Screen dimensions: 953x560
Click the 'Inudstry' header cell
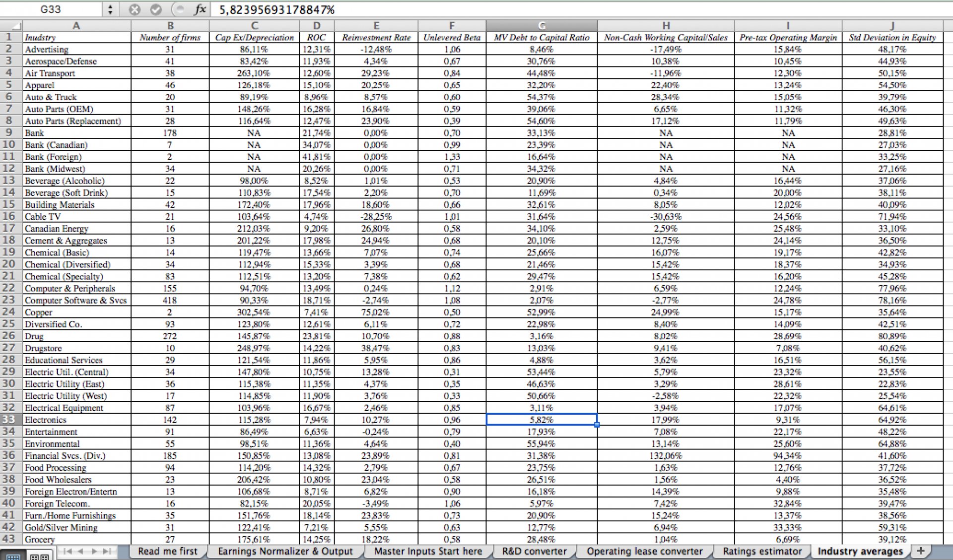coord(76,37)
